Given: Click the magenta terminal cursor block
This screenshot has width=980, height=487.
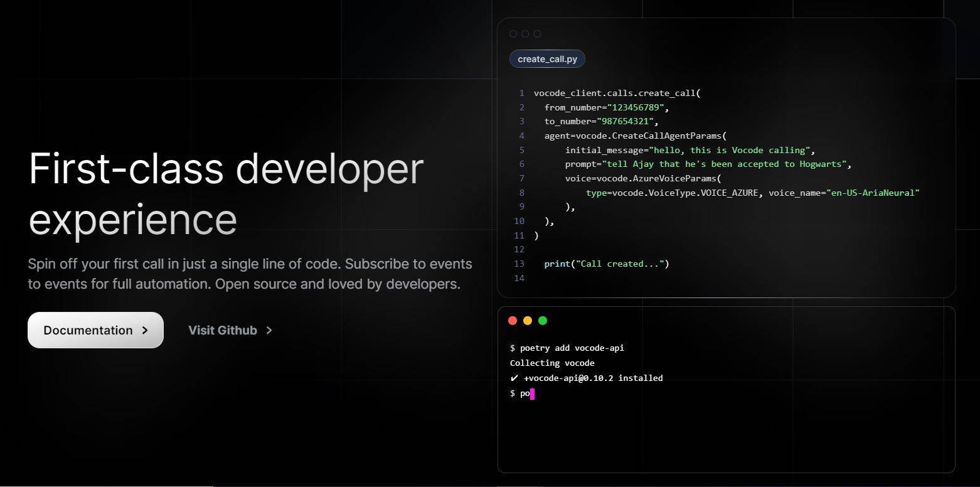Looking at the screenshot, I should pos(532,393).
